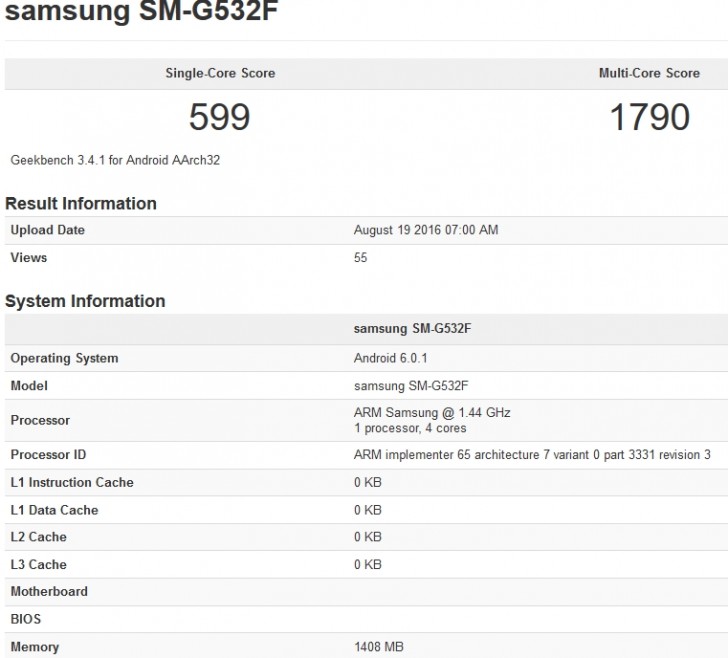
Task: Select the Result Information section heading
Action: pos(81,204)
